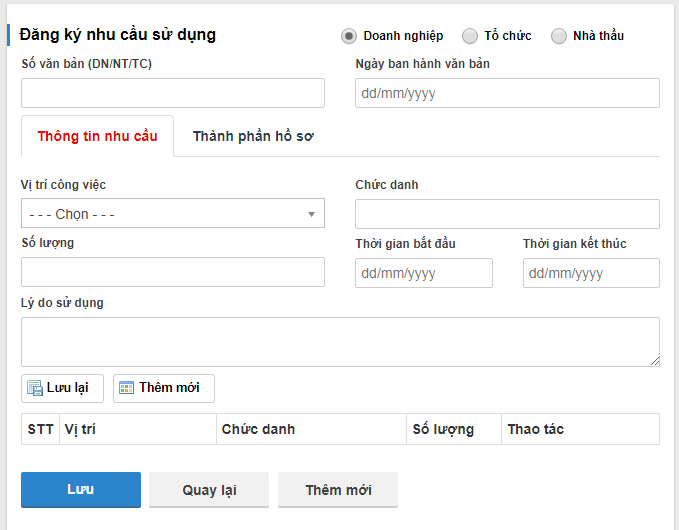Screen dimensions: 679x530
Task: Focus the Số lượng input box
Action: 172,272
